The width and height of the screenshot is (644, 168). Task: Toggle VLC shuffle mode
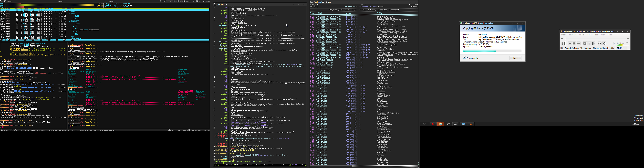pyautogui.click(x=604, y=43)
